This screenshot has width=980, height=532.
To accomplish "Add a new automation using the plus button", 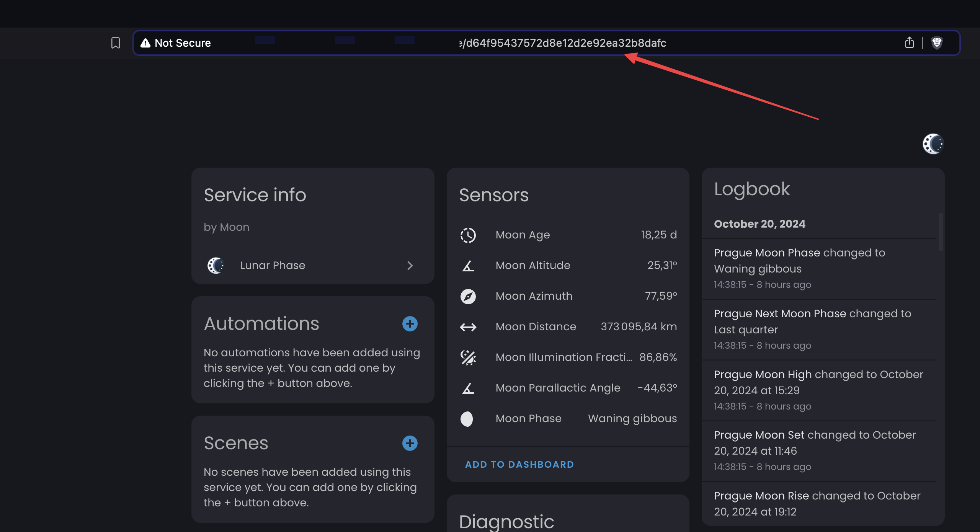I will [x=409, y=324].
